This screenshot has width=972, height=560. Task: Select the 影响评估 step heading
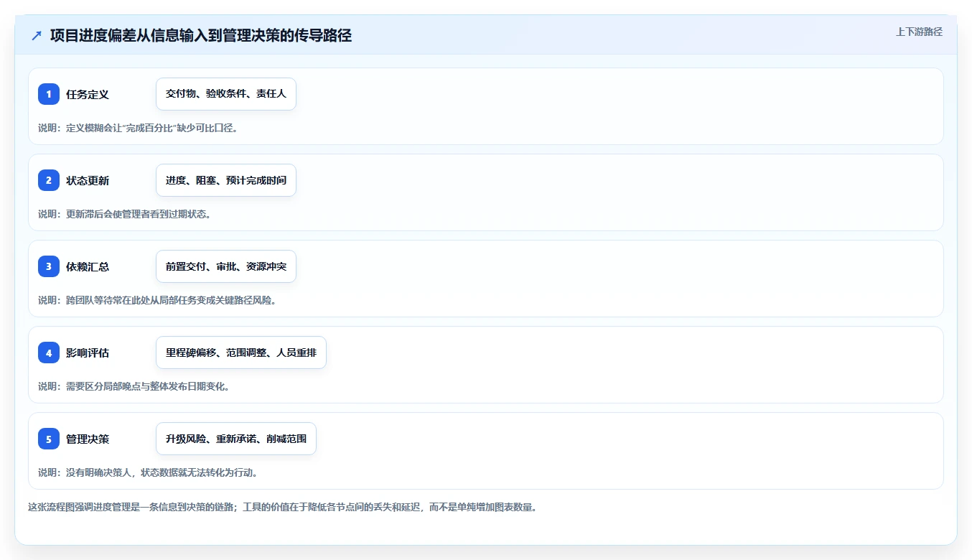88,353
